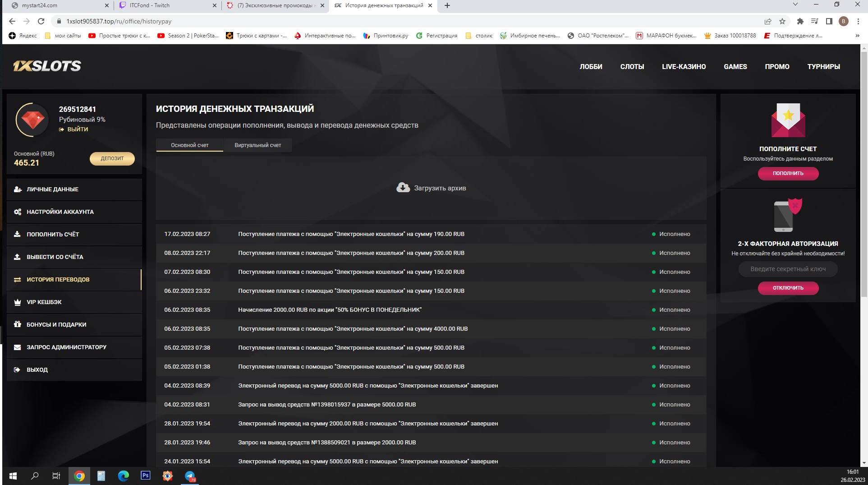The height and width of the screenshot is (485, 868).
Task: Open Windows taskbar search
Action: [x=35, y=476]
